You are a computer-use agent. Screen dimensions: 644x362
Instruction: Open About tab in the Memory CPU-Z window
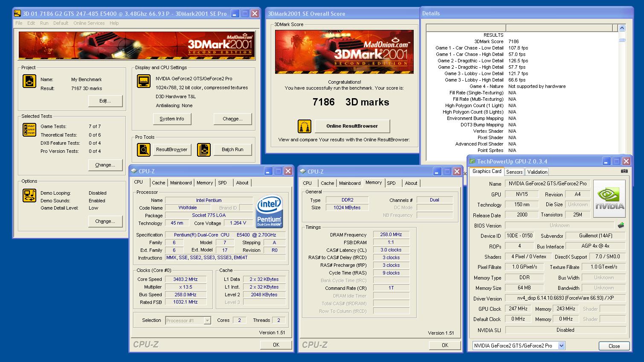pos(411,183)
